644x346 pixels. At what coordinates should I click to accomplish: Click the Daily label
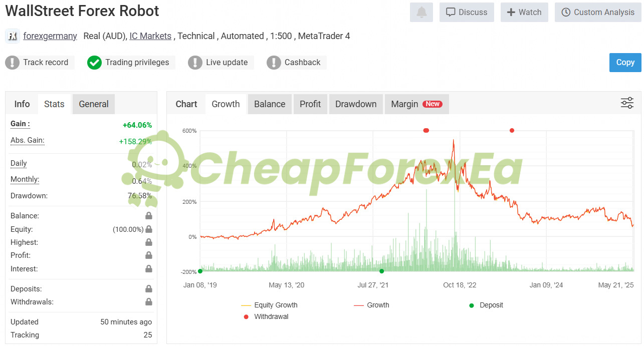pyautogui.click(x=19, y=163)
